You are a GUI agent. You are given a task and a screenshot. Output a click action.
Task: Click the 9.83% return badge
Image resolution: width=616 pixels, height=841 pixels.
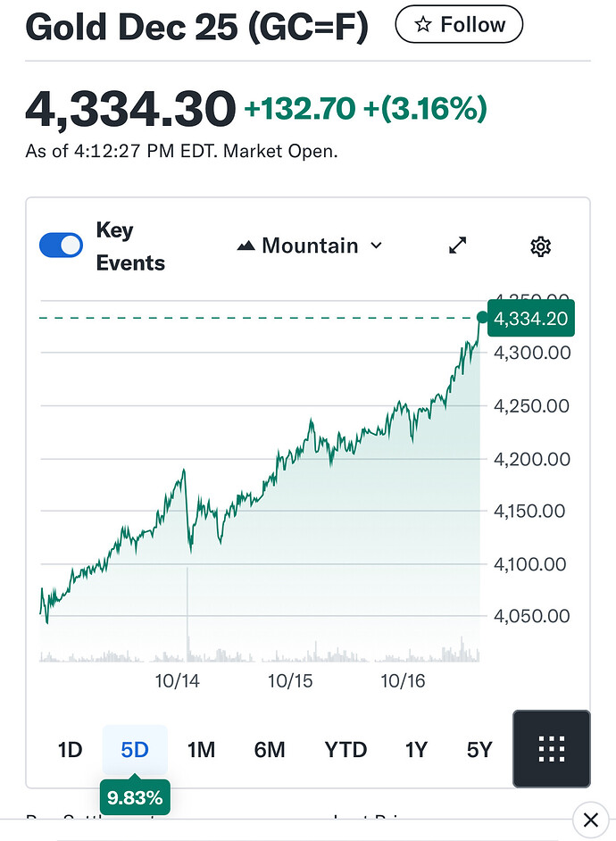(134, 797)
